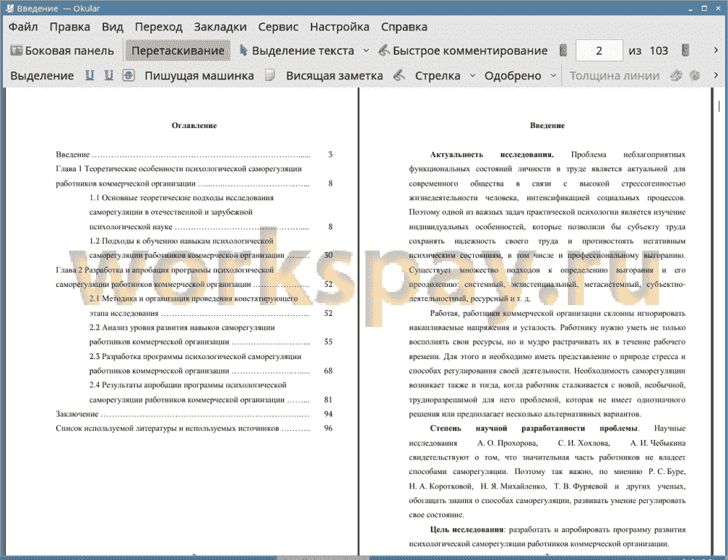
Task: Toggle the Боковая панель sidebar button
Action: click(62, 51)
